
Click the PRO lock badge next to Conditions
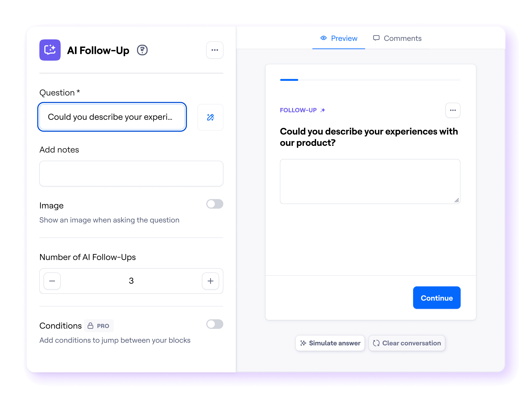99,326
